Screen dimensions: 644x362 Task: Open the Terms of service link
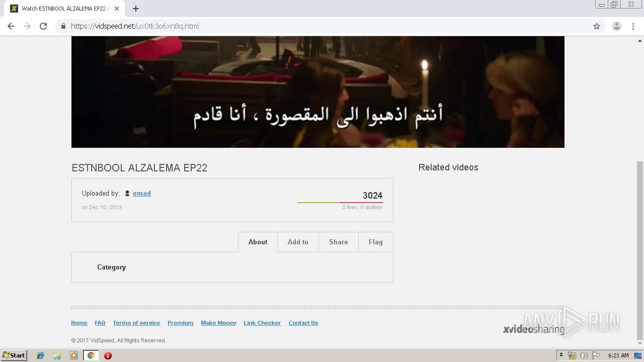pyautogui.click(x=136, y=323)
